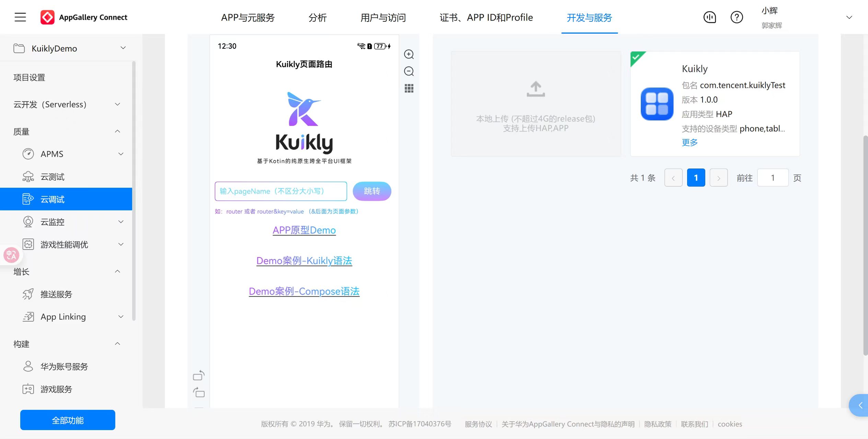The image size is (868, 439).
Task: Click the 跳转 button
Action: pyautogui.click(x=372, y=191)
